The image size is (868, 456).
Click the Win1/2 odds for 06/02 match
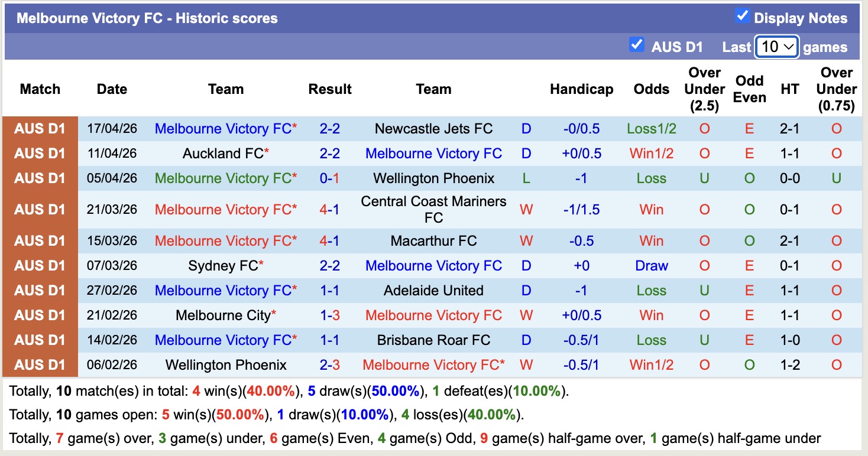click(651, 364)
